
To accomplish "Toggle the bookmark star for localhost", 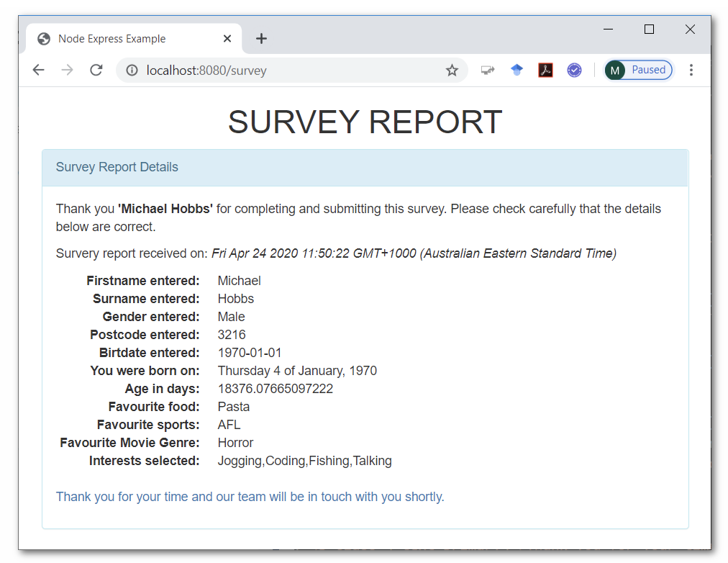I will (452, 70).
